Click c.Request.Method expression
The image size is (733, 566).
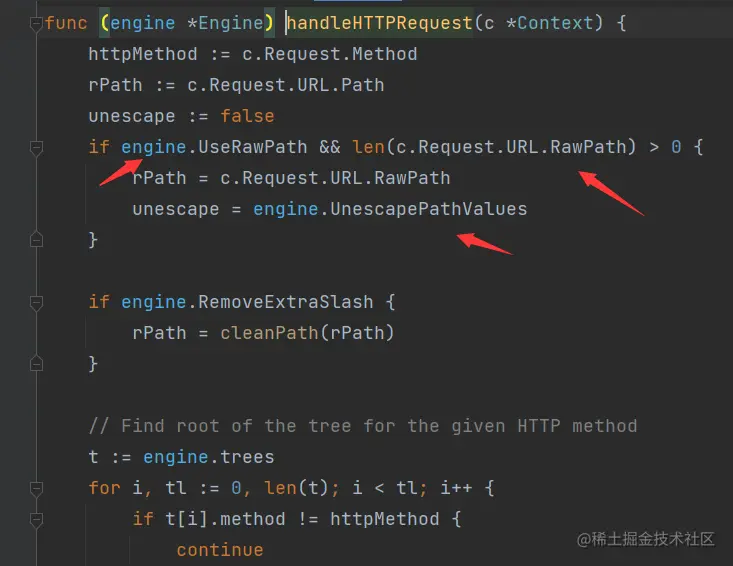(x=330, y=54)
